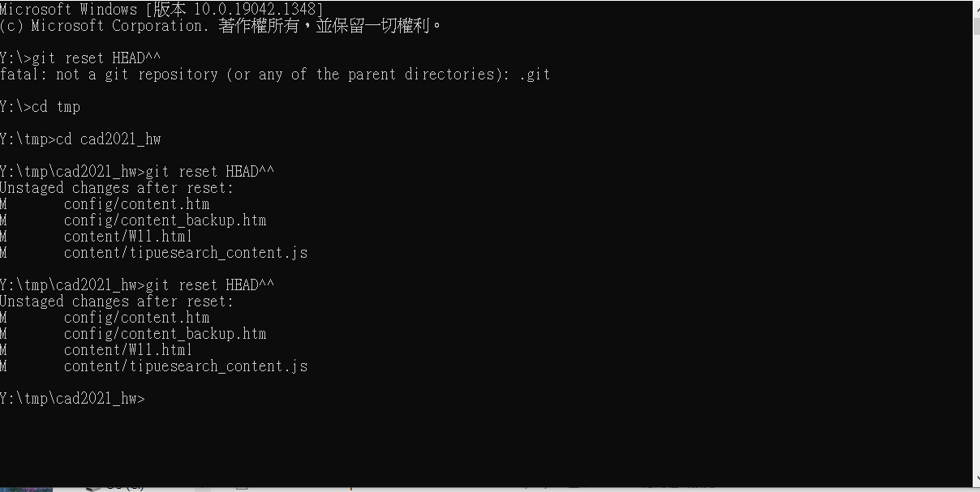The image size is (980, 492).
Task: Click the first config/content.htm entry
Action: (136, 204)
